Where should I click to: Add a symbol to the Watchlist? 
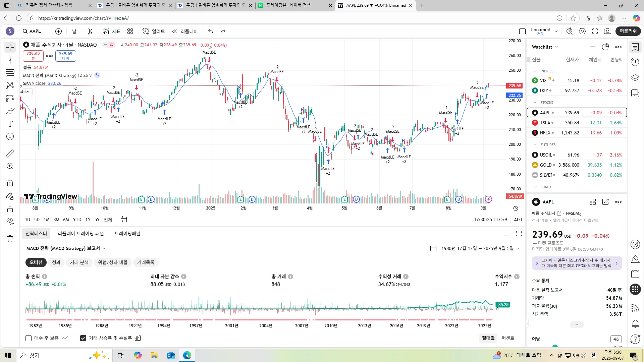[593, 47]
